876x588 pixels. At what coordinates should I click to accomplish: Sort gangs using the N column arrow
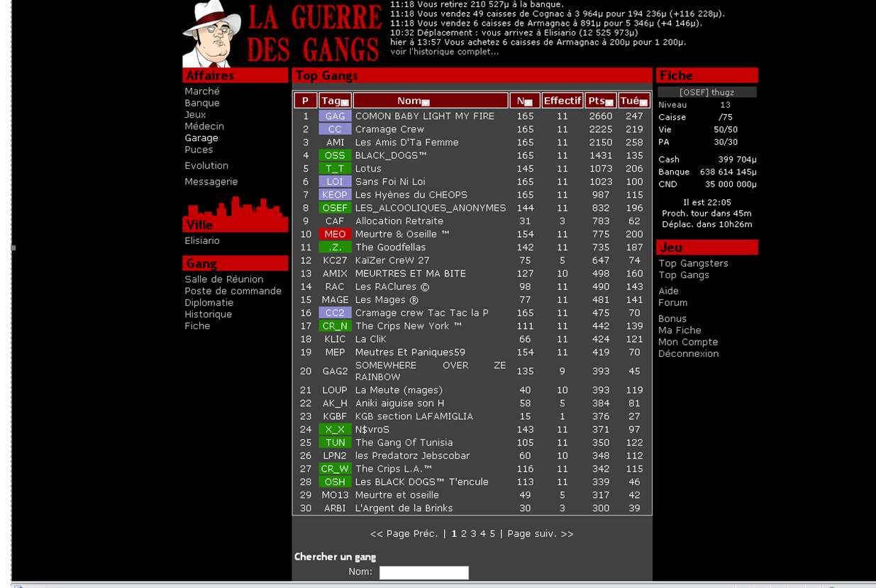point(528,103)
